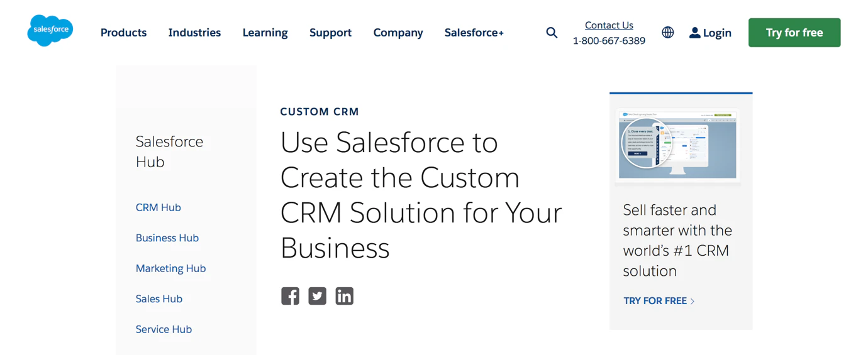Expand the Learning menu
868x355 pixels.
tap(265, 33)
